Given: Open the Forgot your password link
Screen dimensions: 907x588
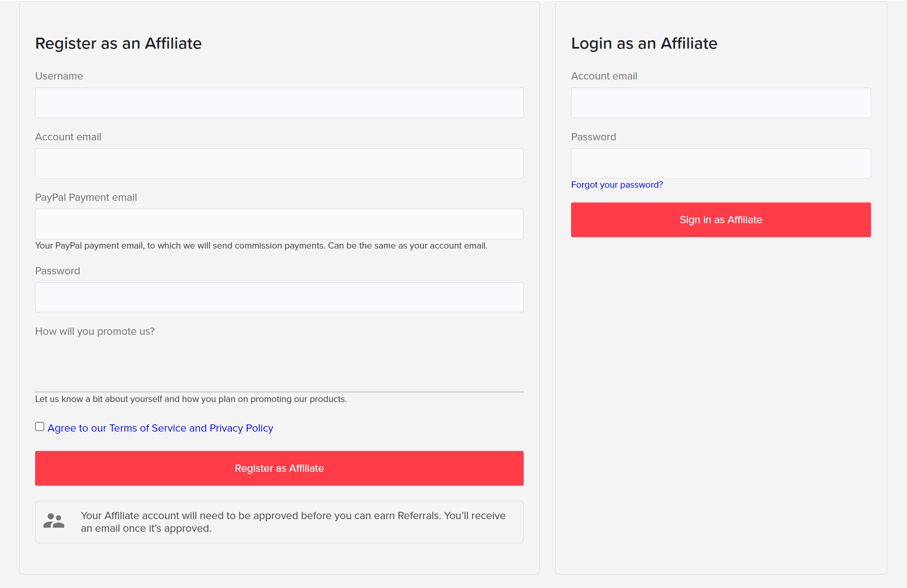Looking at the screenshot, I should [x=617, y=185].
